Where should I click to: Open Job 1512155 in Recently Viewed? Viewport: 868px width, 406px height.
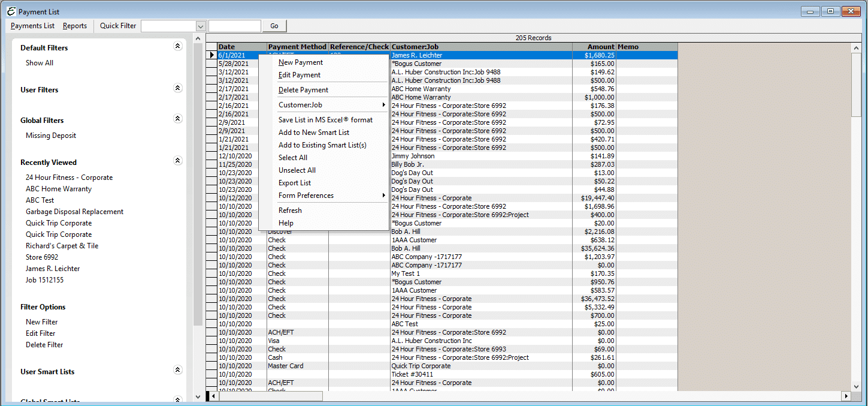[x=44, y=280]
